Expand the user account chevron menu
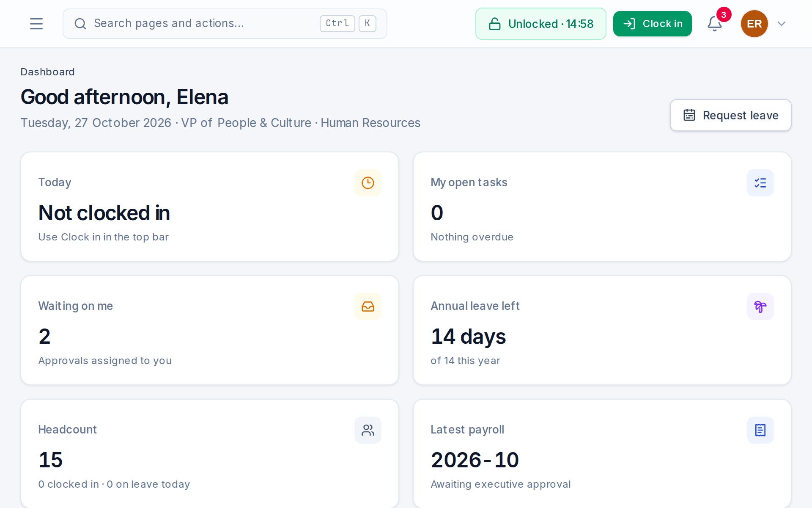This screenshot has width=812, height=508. pyautogui.click(x=782, y=24)
